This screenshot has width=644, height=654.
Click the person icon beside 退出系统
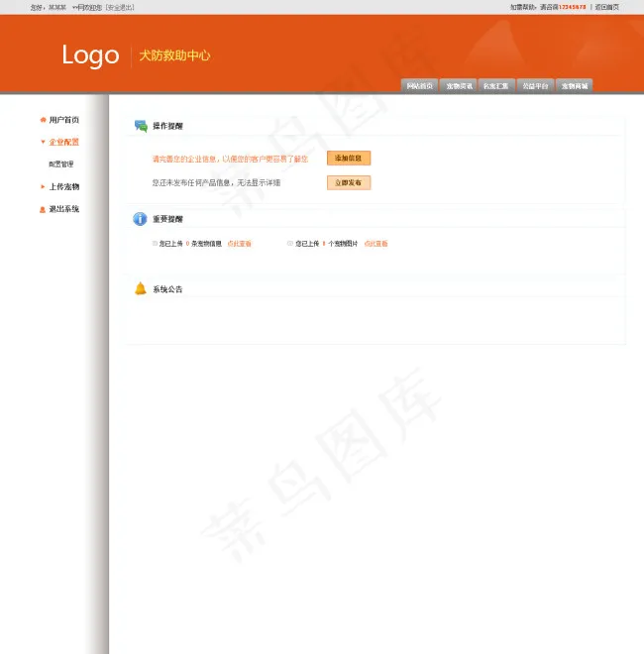pyautogui.click(x=43, y=209)
